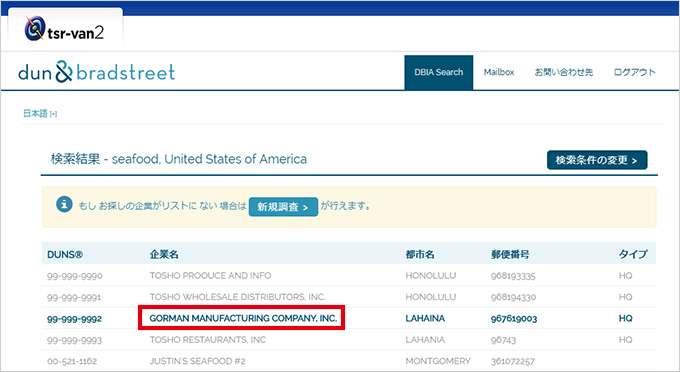Expand the 日本語 language selector
Image resolution: width=680 pixels, height=372 pixels.
(x=40, y=114)
